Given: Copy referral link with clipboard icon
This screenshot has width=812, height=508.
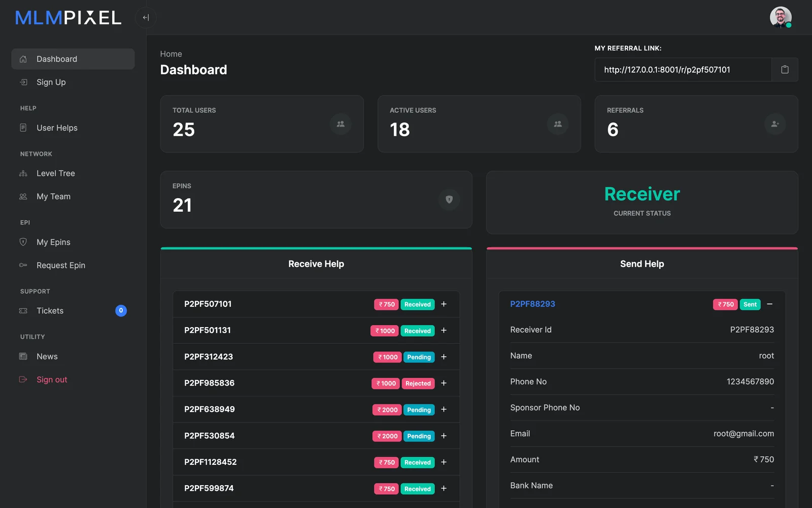Looking at the screenshot, I should (x=785, y=70).
